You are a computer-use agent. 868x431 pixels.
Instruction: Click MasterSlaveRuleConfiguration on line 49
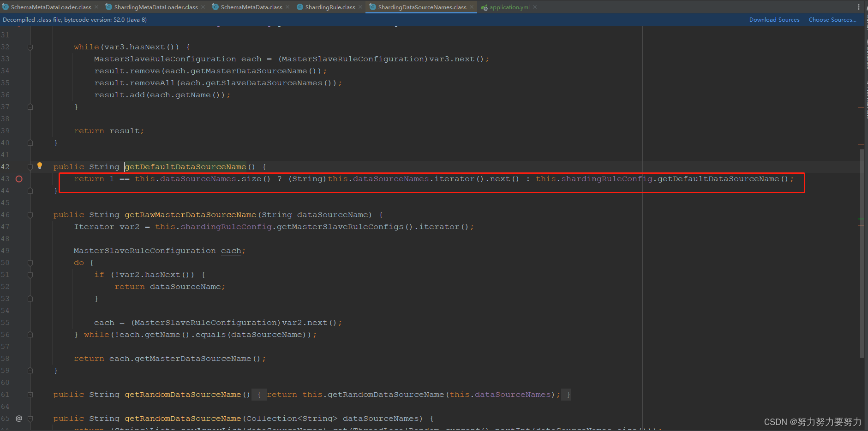144,251
